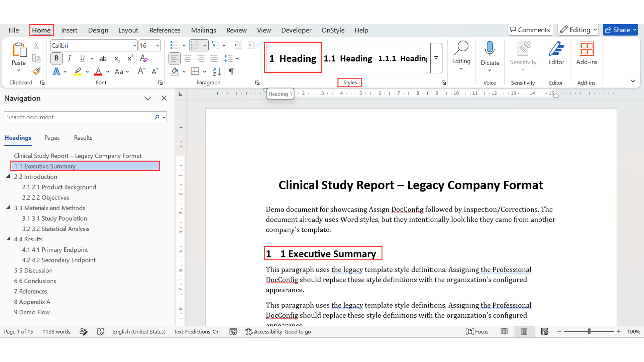This screenshot has height=362, width=644.
Task: Switch to the Insert tab
Action: point(69,30)
